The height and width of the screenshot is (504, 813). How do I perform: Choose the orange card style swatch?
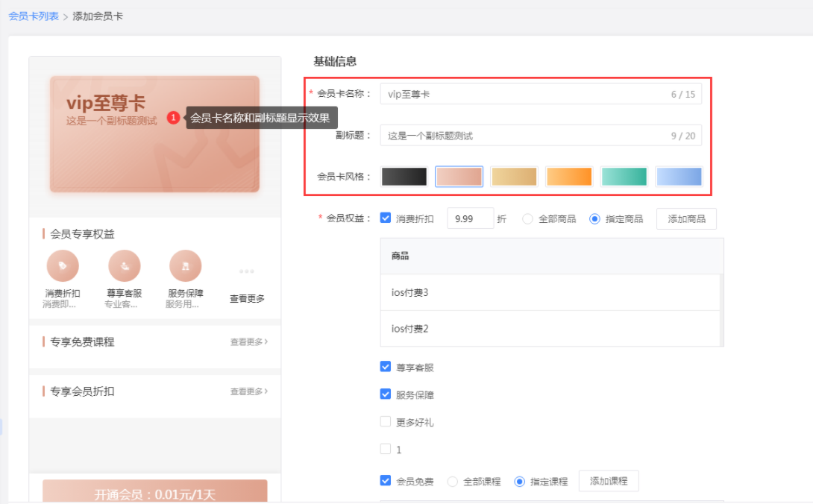pos(569,176)
